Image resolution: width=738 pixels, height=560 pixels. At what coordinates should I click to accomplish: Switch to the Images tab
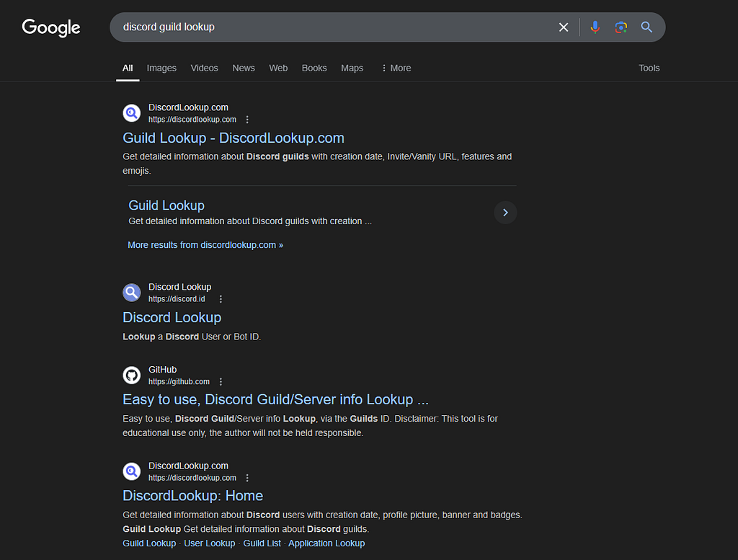(x=161, y=68)
